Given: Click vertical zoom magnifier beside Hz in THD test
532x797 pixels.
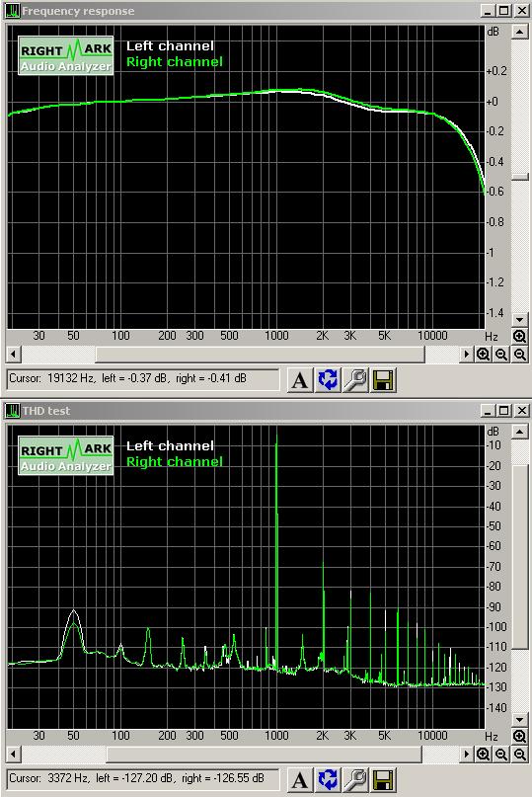Looking at the screenshot, I should (519, 736).
